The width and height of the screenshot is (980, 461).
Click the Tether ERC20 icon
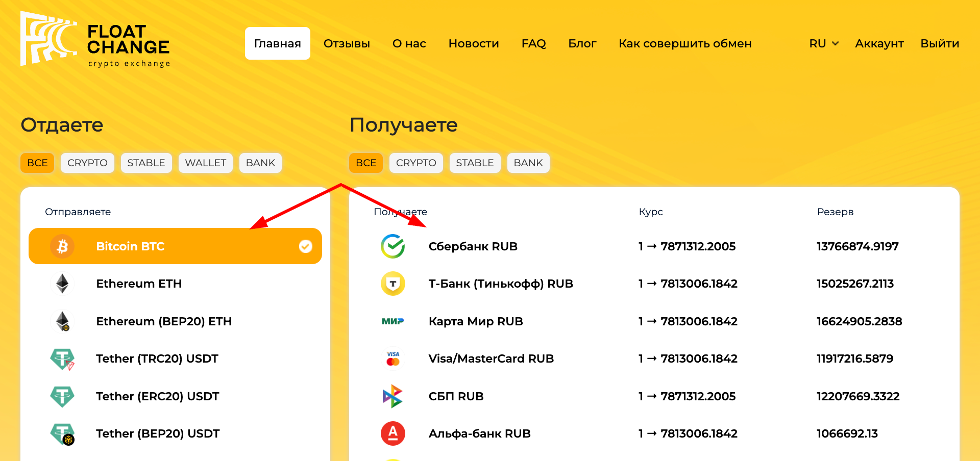[x=62, y=396]
